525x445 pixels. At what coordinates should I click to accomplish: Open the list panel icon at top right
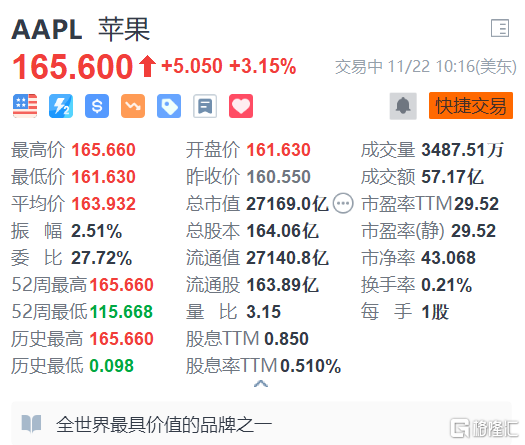(500, 28)
